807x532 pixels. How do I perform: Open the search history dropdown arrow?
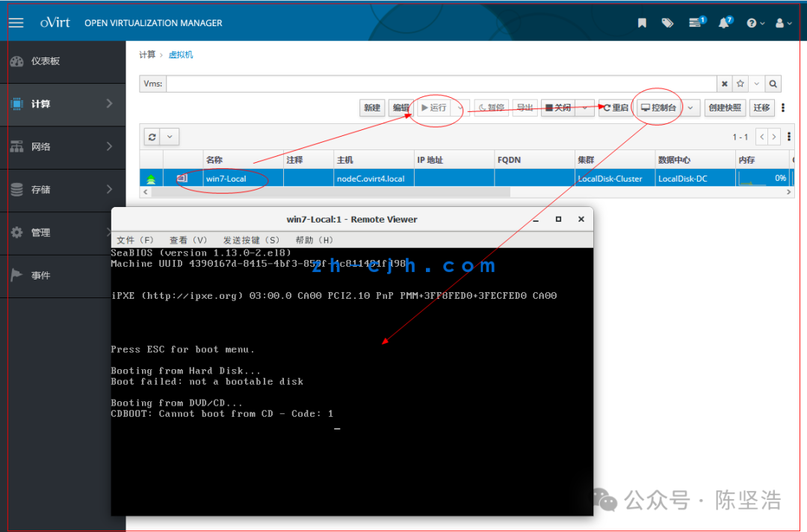756,84
